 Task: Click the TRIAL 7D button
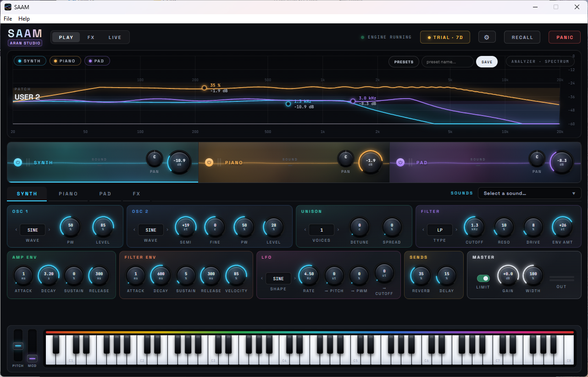pos(445,37)
